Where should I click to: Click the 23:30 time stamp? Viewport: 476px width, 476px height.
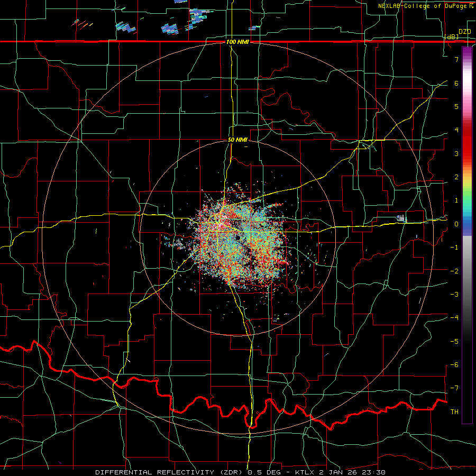pyautogui.click(x=374, y=472)
